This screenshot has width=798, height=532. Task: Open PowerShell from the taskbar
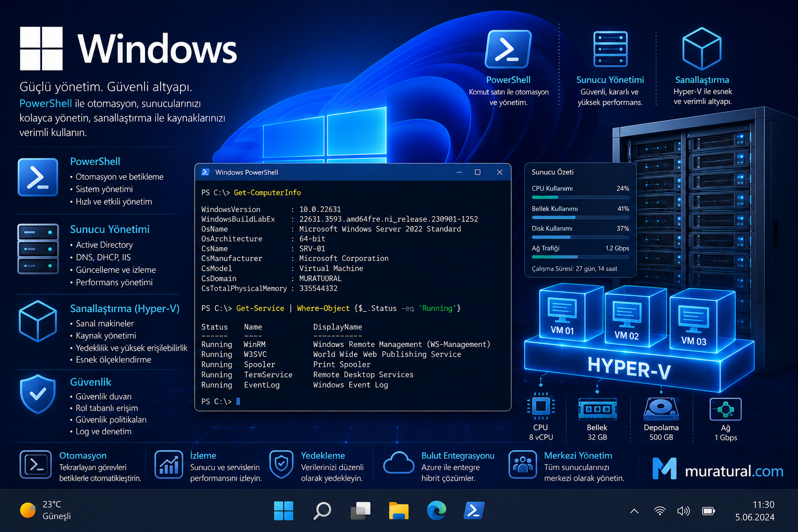(x=474, y=511)
